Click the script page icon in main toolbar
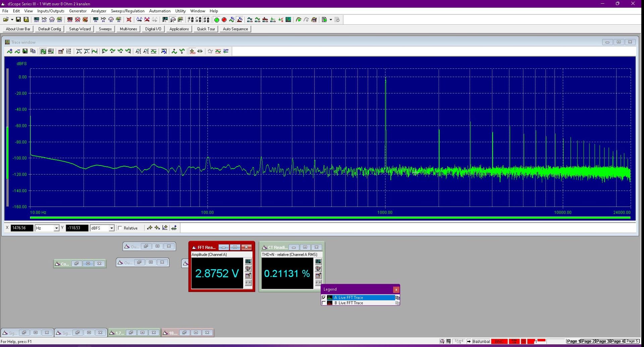 coord(324,20)
